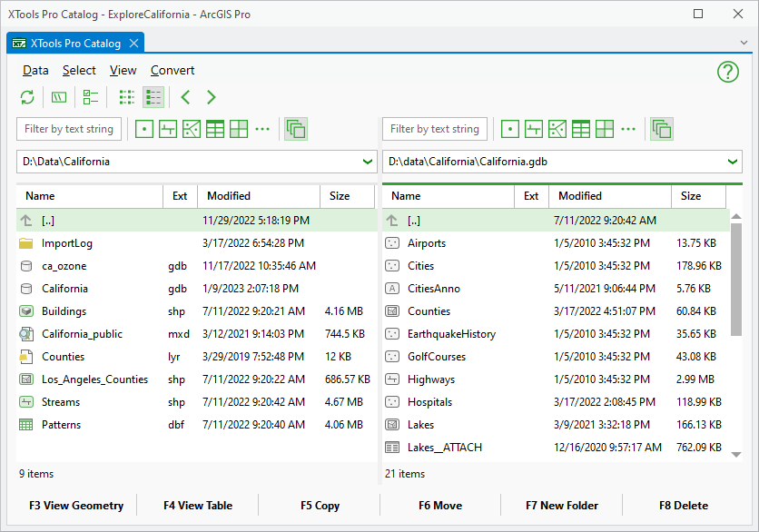Sort left pane by Modified column header

tap(259, 196)
